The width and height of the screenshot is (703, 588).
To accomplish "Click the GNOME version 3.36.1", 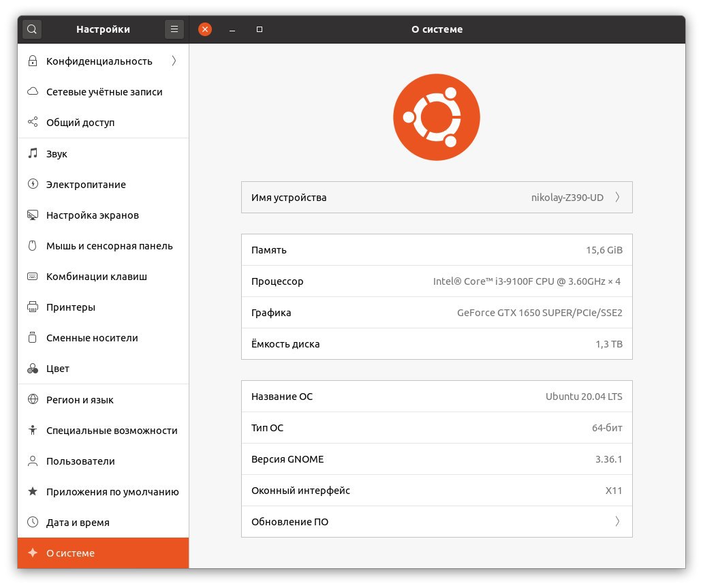I will (608, 459).
